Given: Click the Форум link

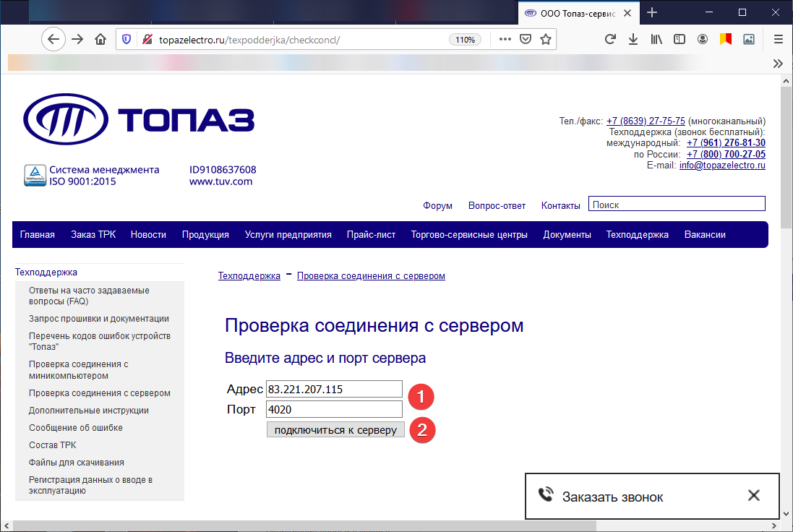Looking at the screenshot, I should pos(437,206).
